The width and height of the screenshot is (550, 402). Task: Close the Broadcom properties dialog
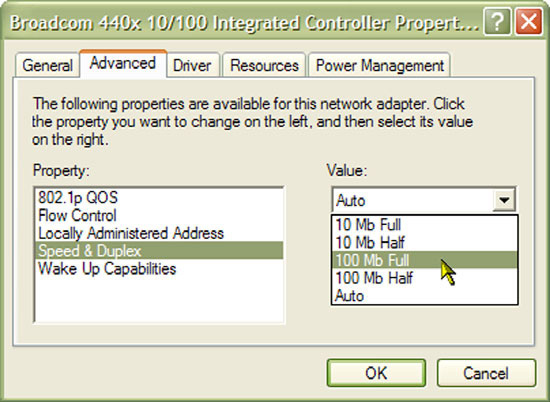(529, 22)
